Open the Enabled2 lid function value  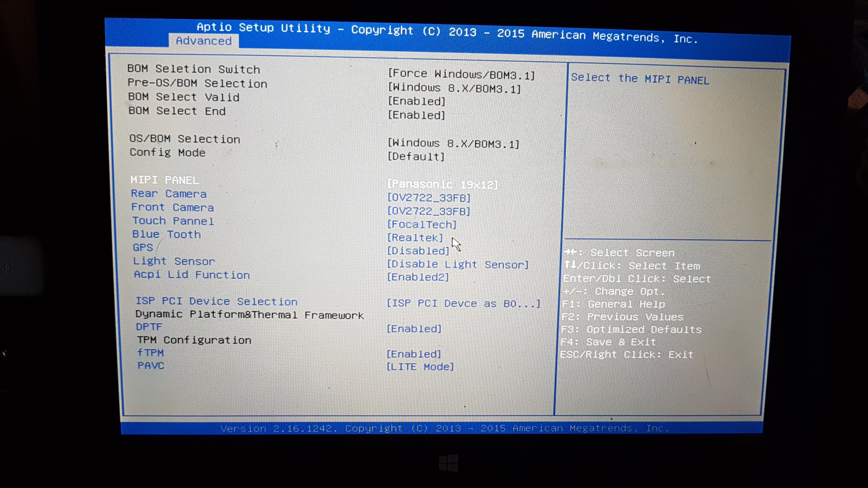(x=418, y=277)
